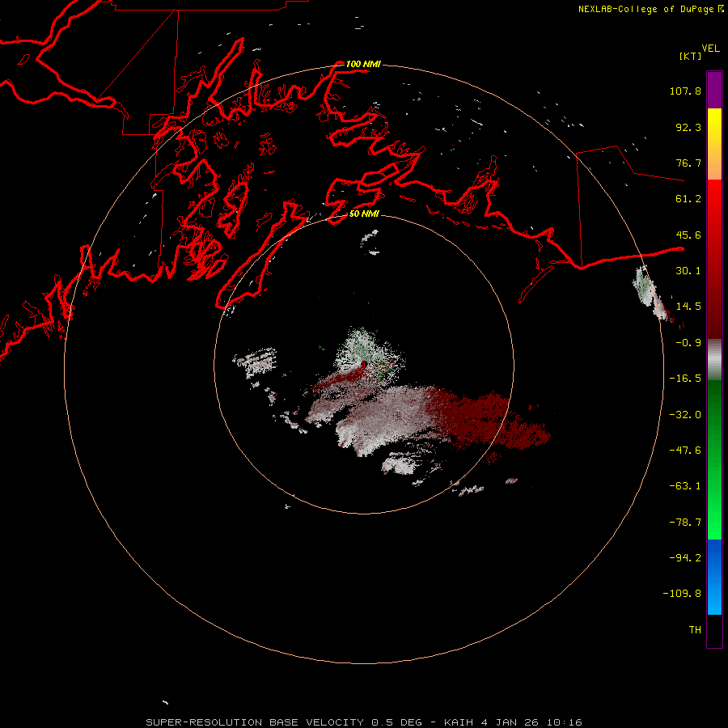Select the -32.0 scale value

(x=685, y=415)
